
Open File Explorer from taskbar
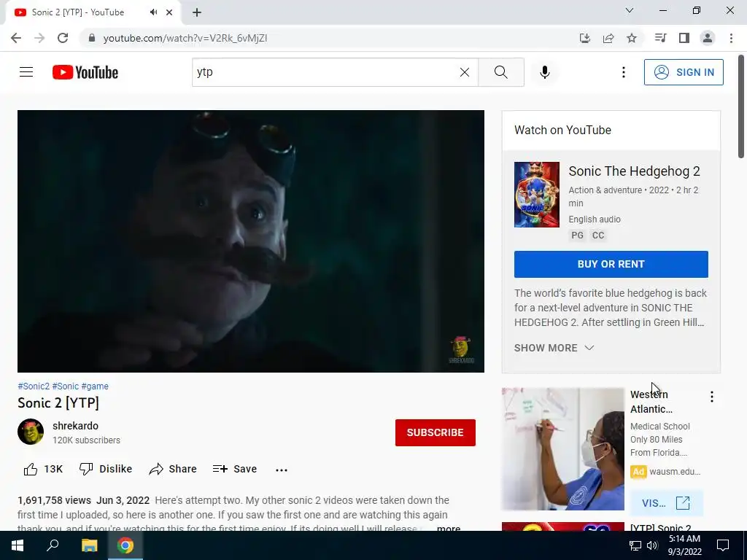(89, 545)
